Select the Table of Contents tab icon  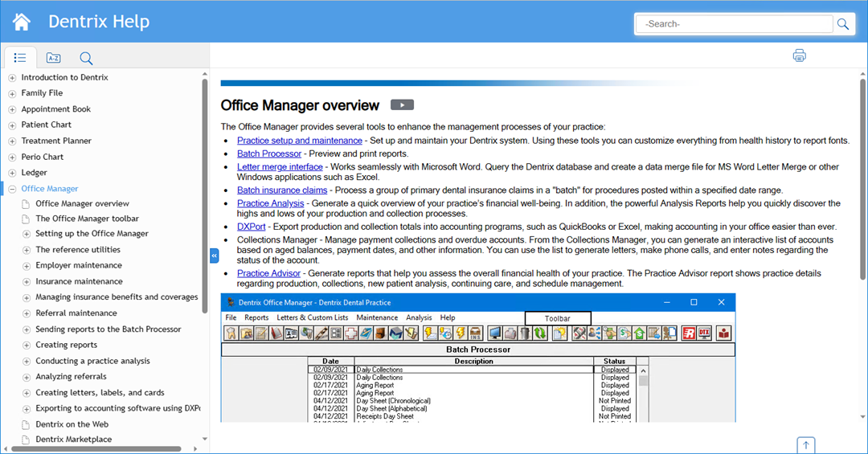click(x=20, y=58)
